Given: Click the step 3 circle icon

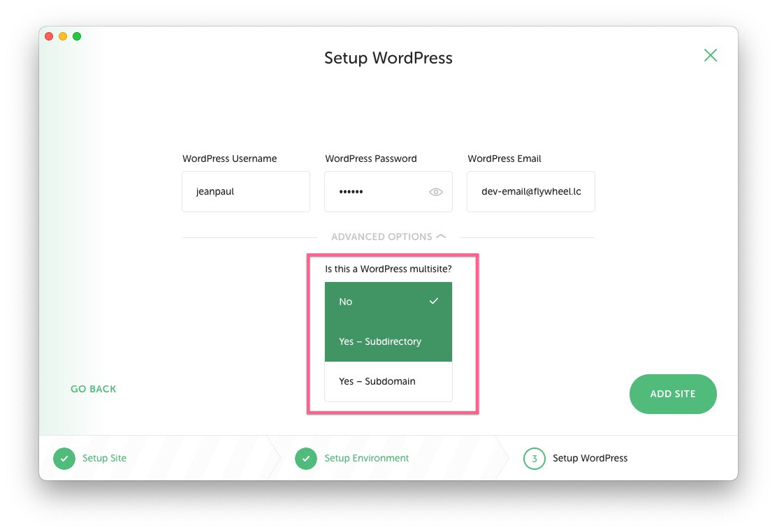Looking at the screenshot, I should [x=534, y=458].
